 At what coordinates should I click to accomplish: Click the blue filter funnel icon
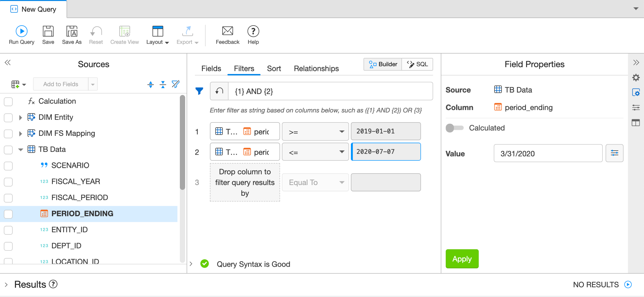[199, 91]
